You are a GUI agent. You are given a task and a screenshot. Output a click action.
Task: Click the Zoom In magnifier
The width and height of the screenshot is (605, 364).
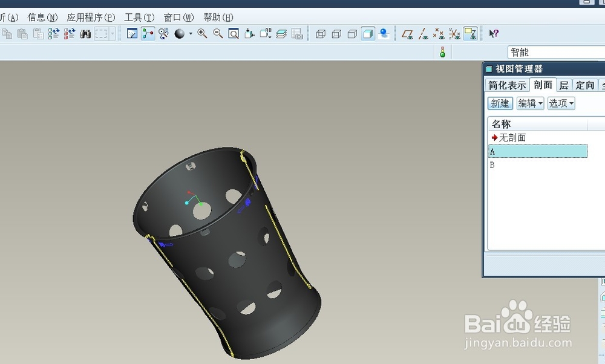click(202, 34)
